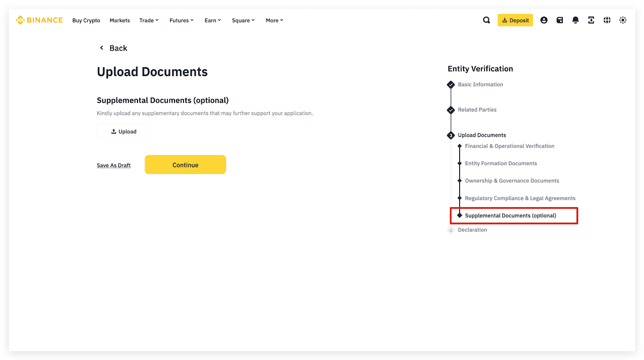Open the notifications bell
The width and height of the screenshot is (644, 360).
[x=575, y=20]
